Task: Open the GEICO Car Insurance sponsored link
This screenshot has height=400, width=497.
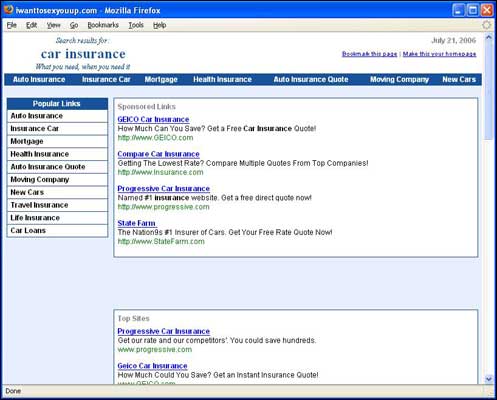Action: [x=153, y=119]
